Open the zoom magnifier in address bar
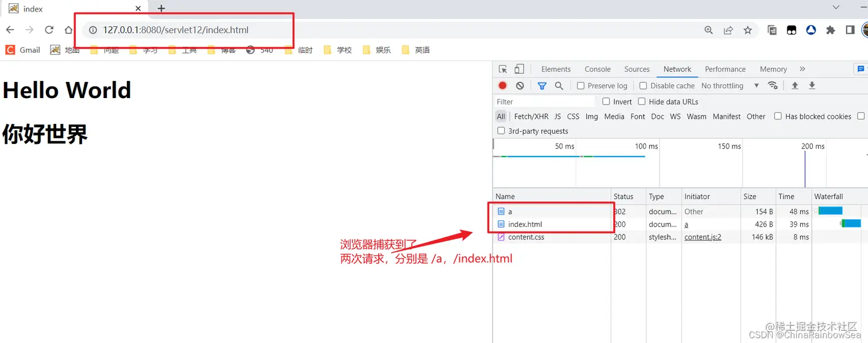This screenshot has width=868, height=343. coord(708,30)
